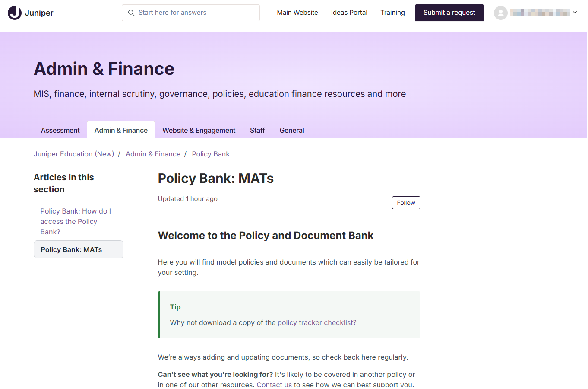Toggle the Follow button for this article
This screenshot has width=588, height=389.
[x=406, y=203]
